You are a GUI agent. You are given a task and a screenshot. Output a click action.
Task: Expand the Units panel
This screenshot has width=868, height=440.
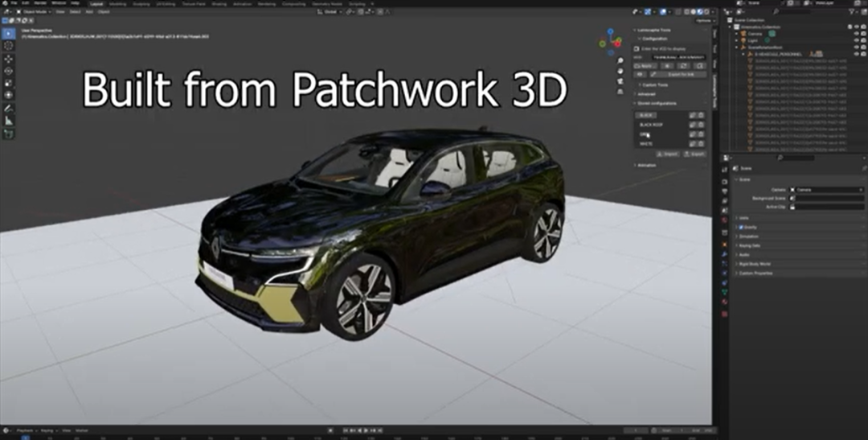click(743, 218)
